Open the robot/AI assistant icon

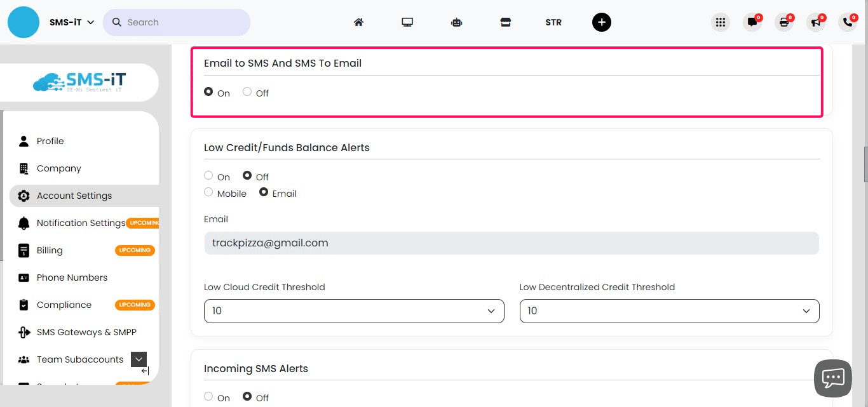click(x=456, y=22)
